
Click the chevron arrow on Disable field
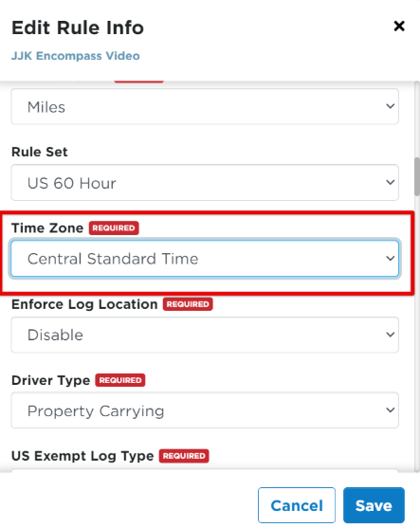pos(390,335)
